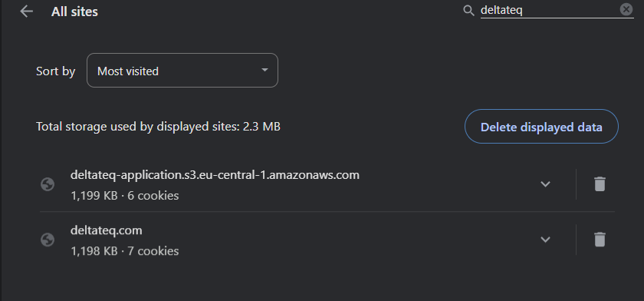Click the Sort by label
This screenshot has width=644, height=301.
pos(55,71)
